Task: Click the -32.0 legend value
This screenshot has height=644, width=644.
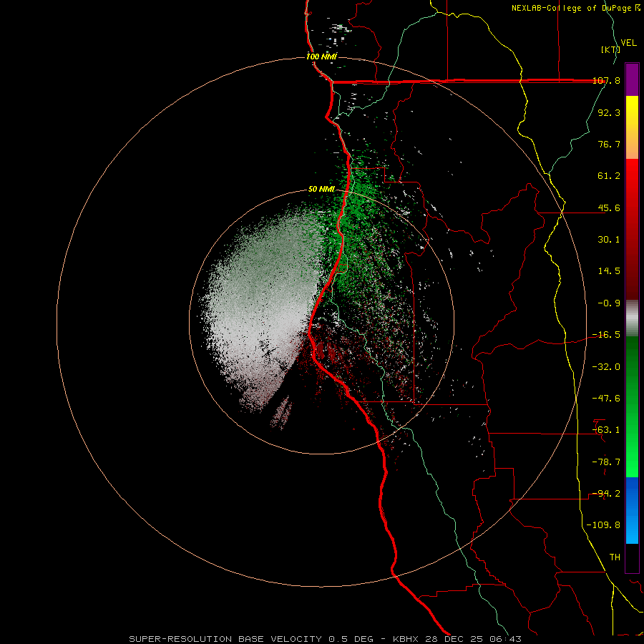Action: (x=606, y=367)
